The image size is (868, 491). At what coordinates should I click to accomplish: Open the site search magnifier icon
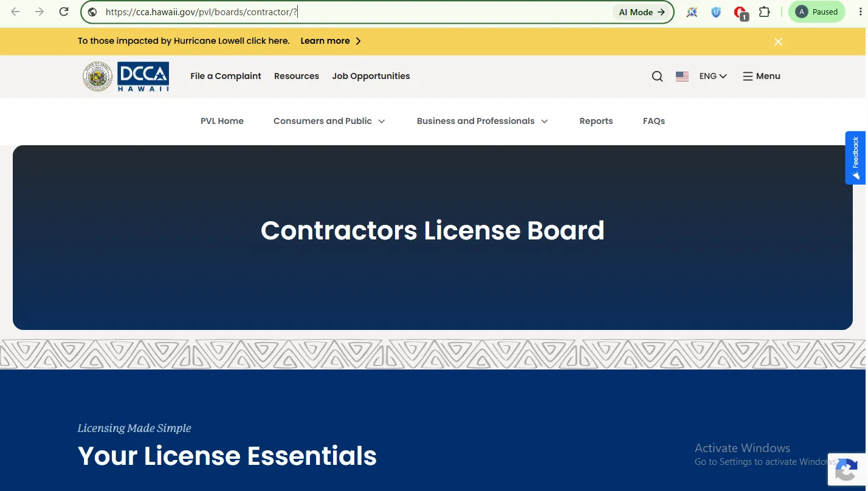click(657, 76)
